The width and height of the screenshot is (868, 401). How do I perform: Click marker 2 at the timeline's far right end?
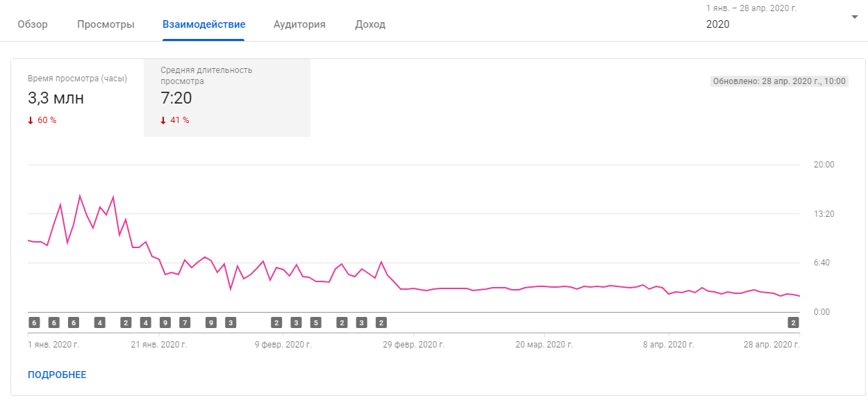(793, 322)
